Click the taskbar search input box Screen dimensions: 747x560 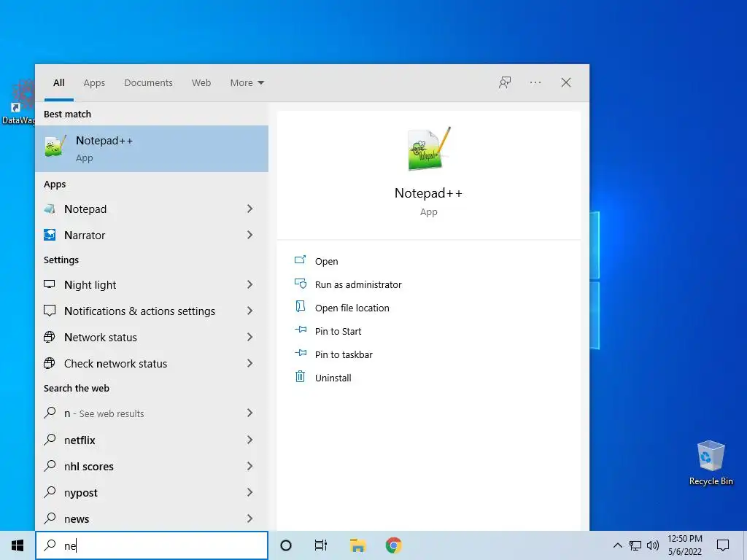pyautogui.click(x=152, y=545)
